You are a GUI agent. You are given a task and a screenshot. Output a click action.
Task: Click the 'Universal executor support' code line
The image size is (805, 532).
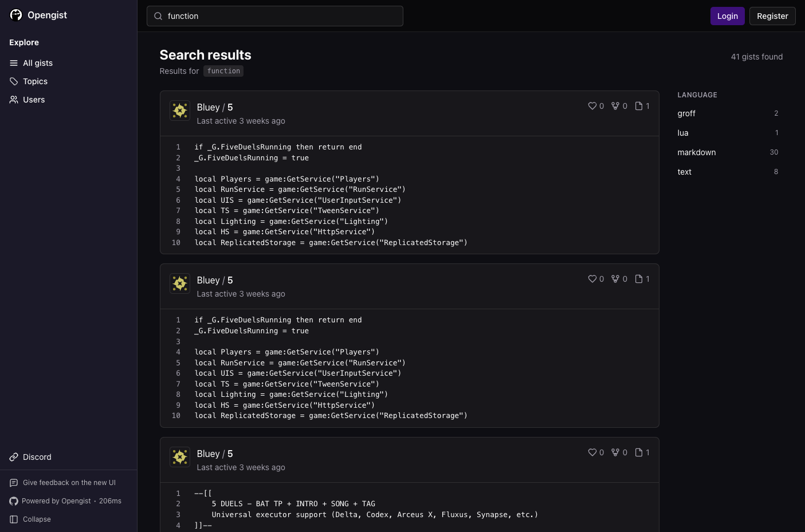pyautogui.click(x=375, y=515)
